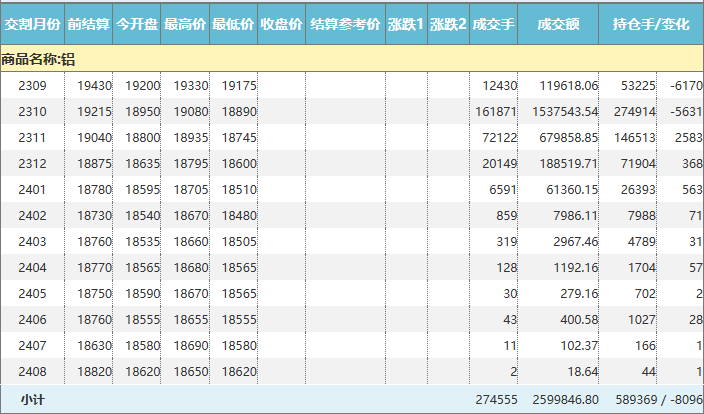Select the 商品名称:铝 group row
Screen dimensions: 704x414
(39, 59)
